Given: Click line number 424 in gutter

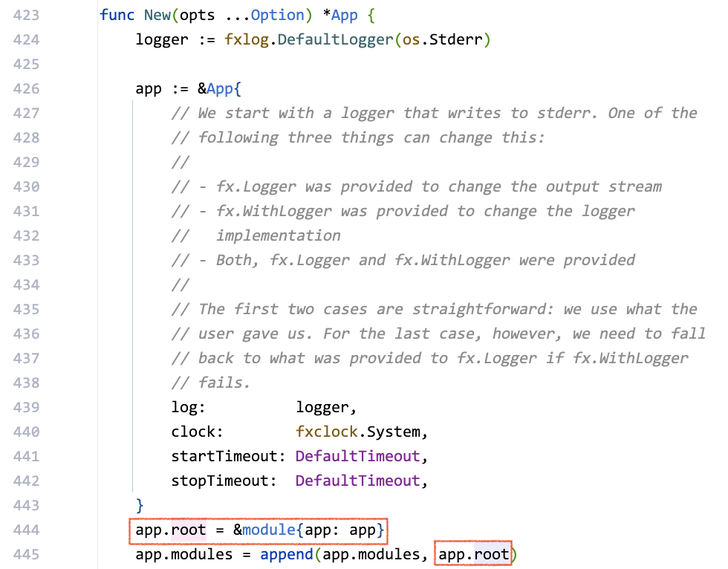Looking at the screenshot, I should point(26,40).
